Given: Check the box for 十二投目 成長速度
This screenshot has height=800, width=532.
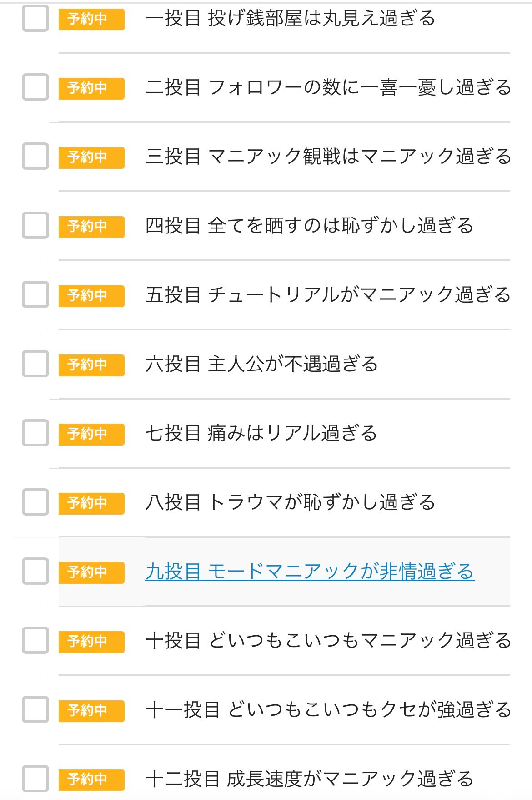Looking at the screenshot, I should [x=35, y=779].
